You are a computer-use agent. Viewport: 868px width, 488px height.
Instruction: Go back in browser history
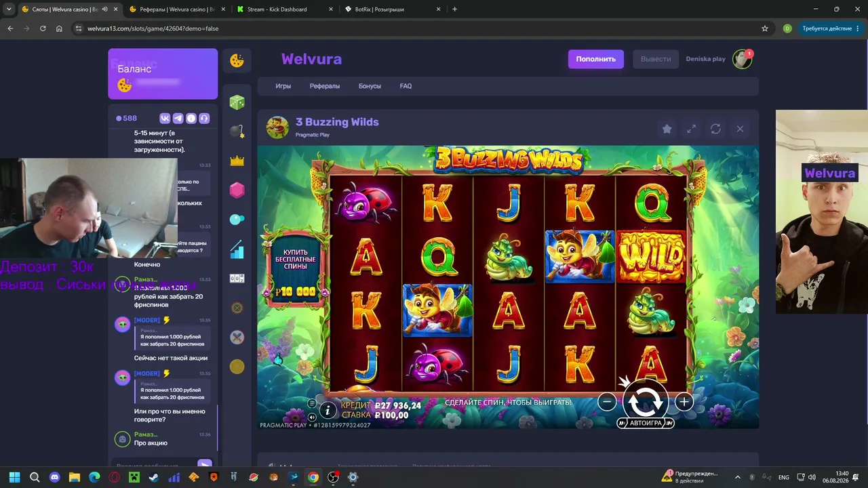point(10,28)
